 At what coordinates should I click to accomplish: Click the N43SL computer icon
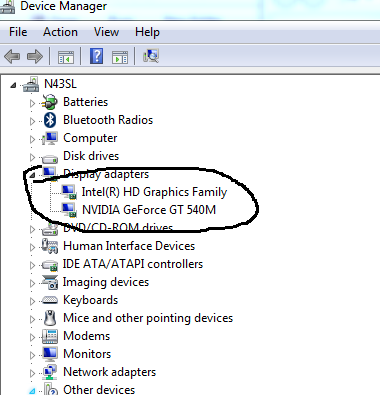coord(31,84)
